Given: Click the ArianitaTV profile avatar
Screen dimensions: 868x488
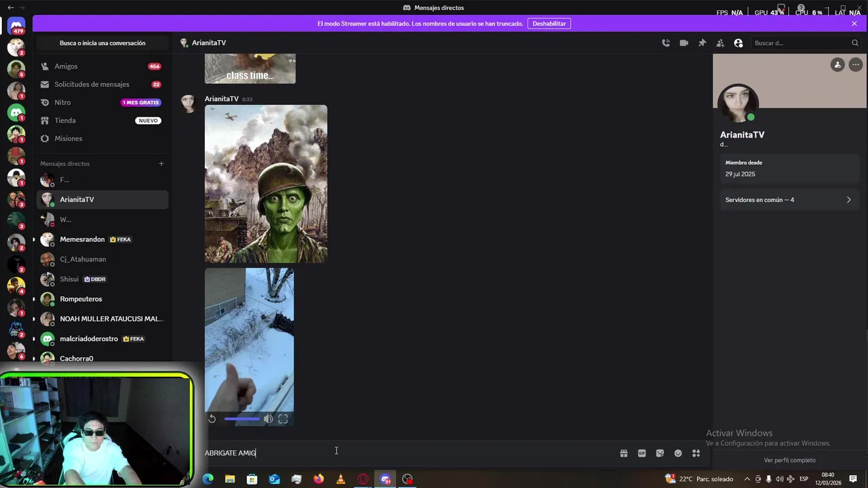Looking at the screenshot, I should pos(738,103).
